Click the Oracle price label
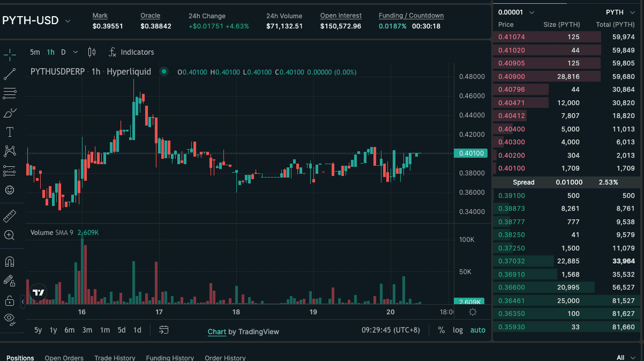The width and height of the screenshot is (644, 361). 150,16
